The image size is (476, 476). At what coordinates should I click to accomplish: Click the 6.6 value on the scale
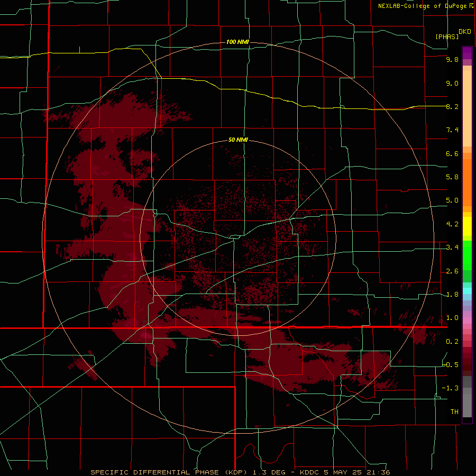[x=452, y=153]
